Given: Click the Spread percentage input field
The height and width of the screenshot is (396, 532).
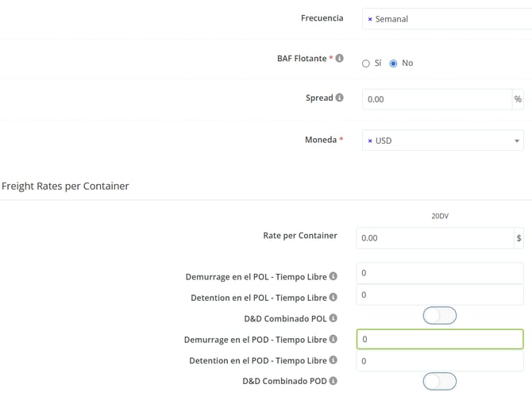Looking at the screenshot, I should coord(437,99).
